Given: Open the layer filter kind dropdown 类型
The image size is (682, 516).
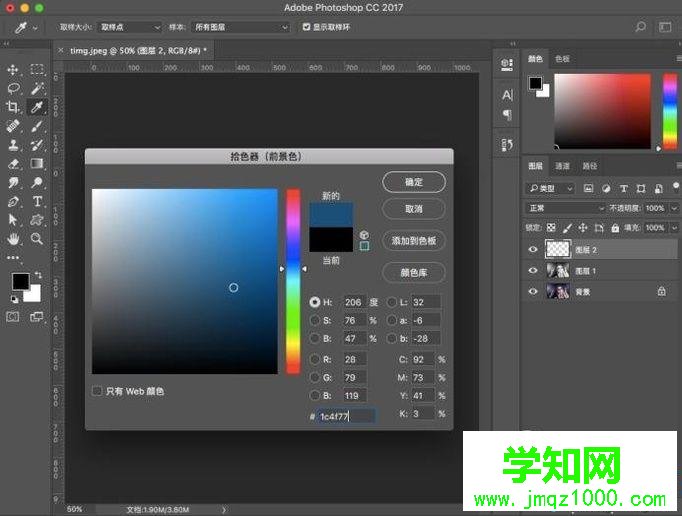Looking at the screenshot, I should (x=550, y=188).
